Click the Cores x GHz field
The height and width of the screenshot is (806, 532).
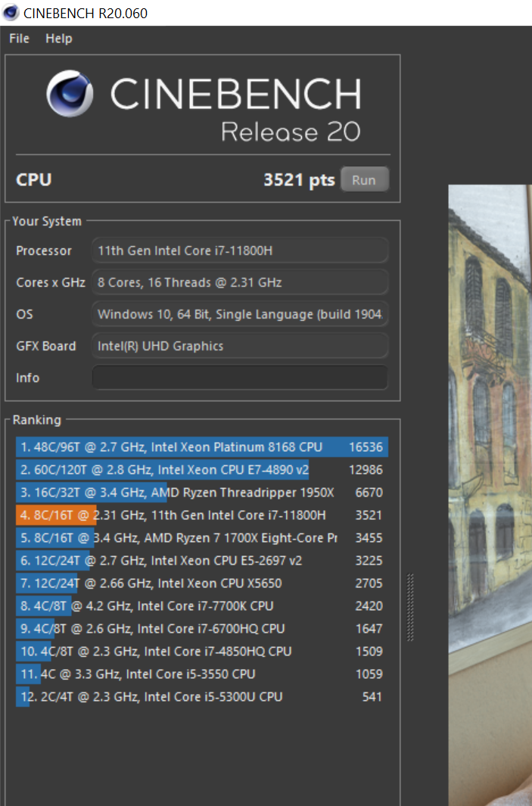pos(240,282)
